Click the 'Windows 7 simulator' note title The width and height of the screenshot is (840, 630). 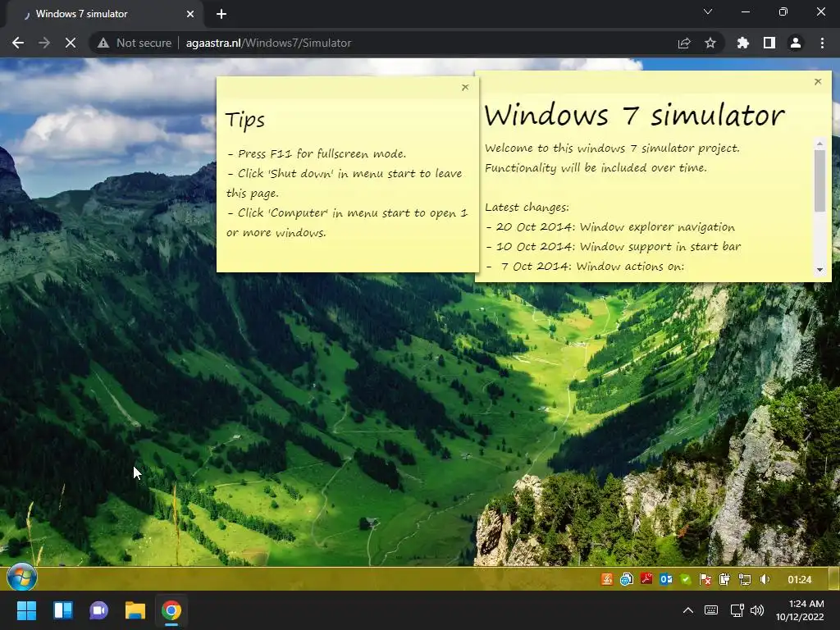(634, 115)
